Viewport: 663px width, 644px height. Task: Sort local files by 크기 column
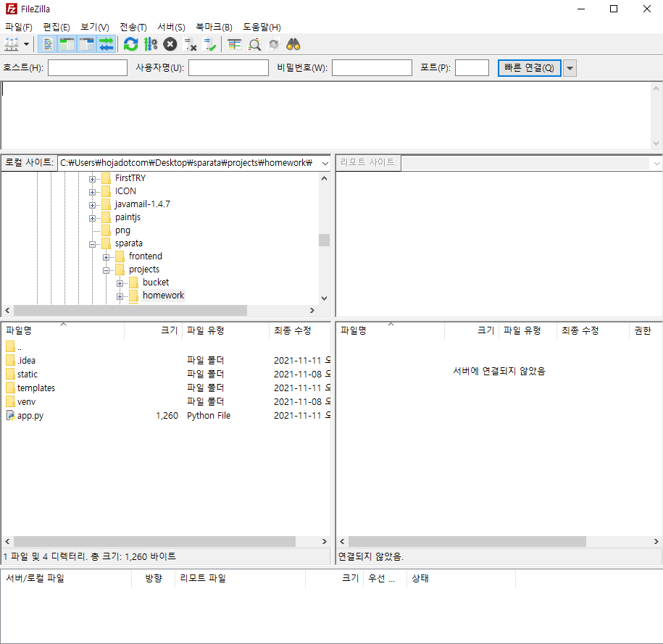154,330
